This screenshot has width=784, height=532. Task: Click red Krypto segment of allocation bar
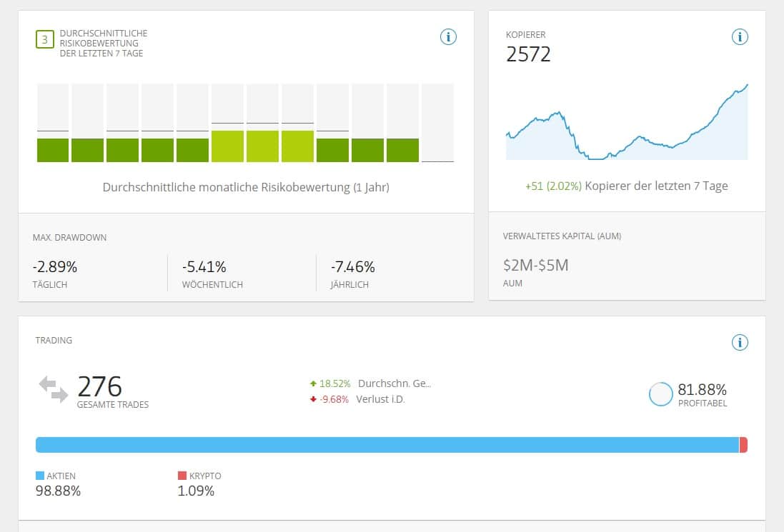pos(743,445)
